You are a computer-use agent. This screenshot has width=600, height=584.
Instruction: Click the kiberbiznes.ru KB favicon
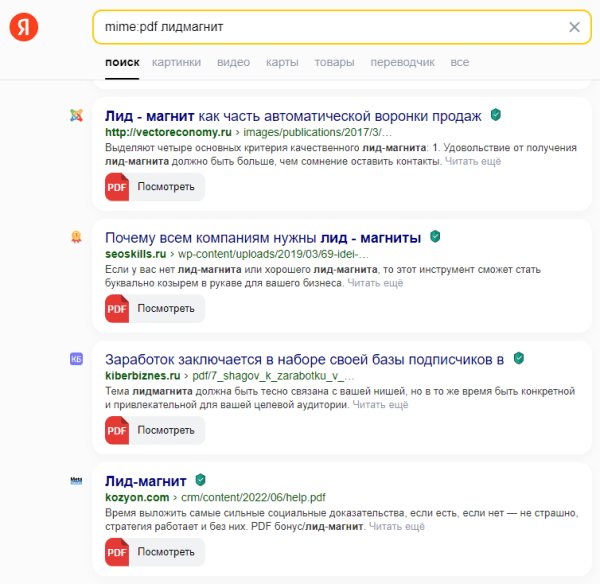coord(76,358)
